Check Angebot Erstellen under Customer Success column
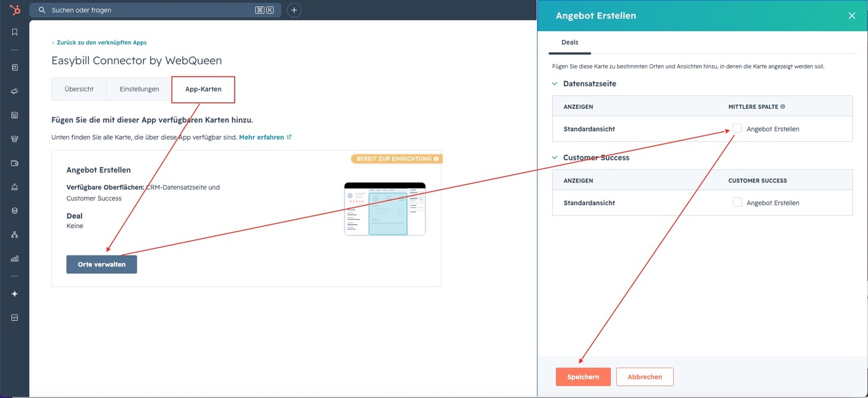Viewport: 868px width, 398px height. 737,202
